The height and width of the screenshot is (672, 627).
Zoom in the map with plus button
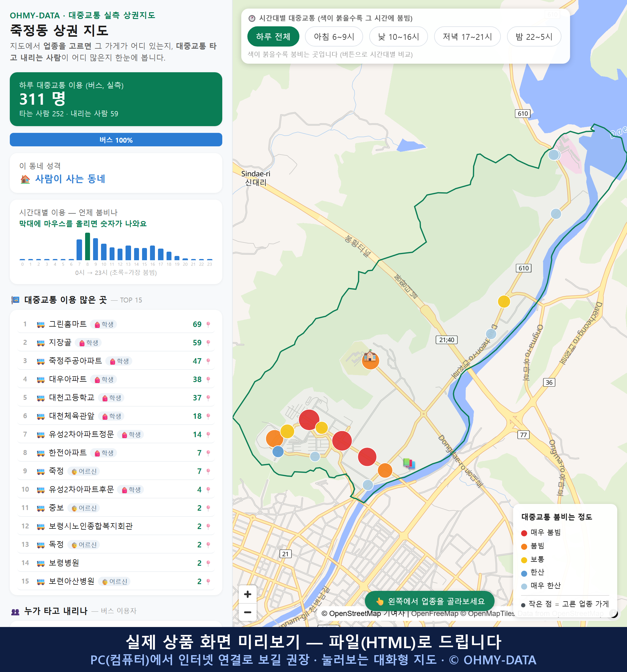(247, 594)
